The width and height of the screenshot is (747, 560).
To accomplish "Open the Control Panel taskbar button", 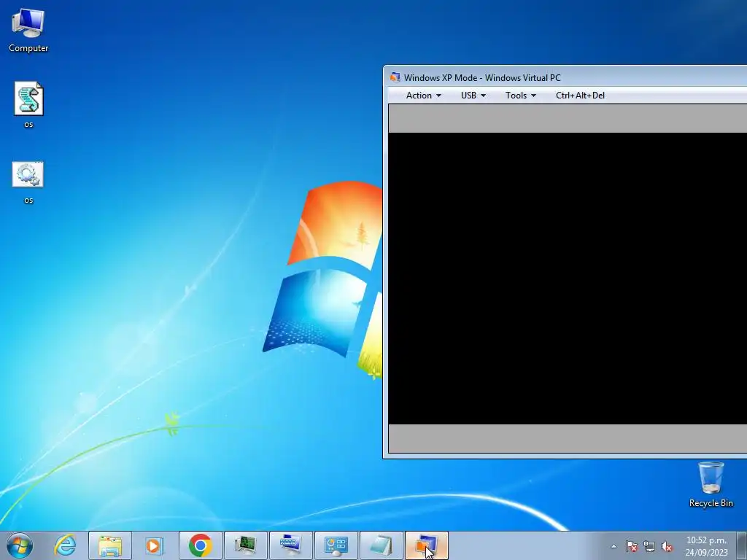I will [336, 545].
